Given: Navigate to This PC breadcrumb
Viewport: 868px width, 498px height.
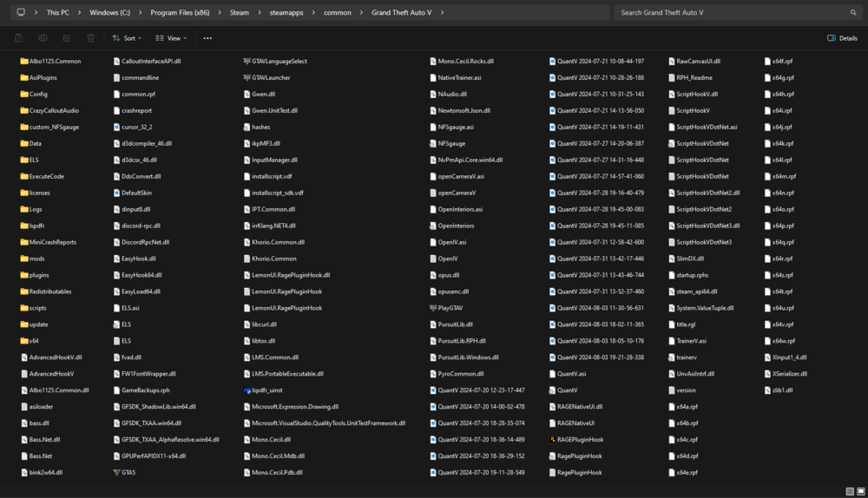Looking at the screenshot, I should click(58, 12).
